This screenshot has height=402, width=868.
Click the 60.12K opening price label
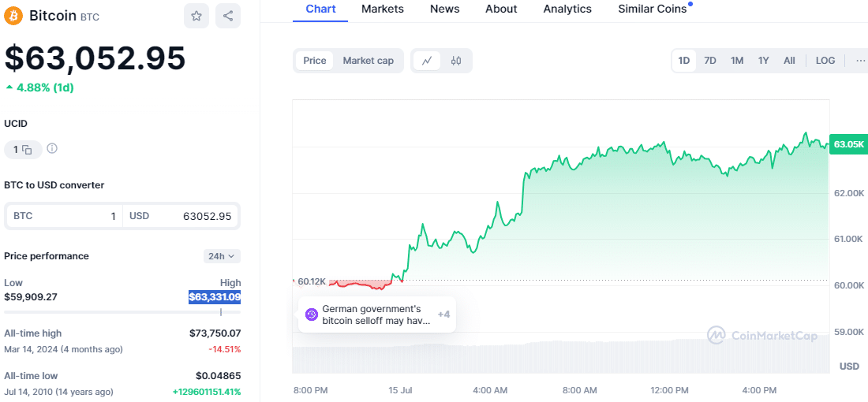(312, 282)
